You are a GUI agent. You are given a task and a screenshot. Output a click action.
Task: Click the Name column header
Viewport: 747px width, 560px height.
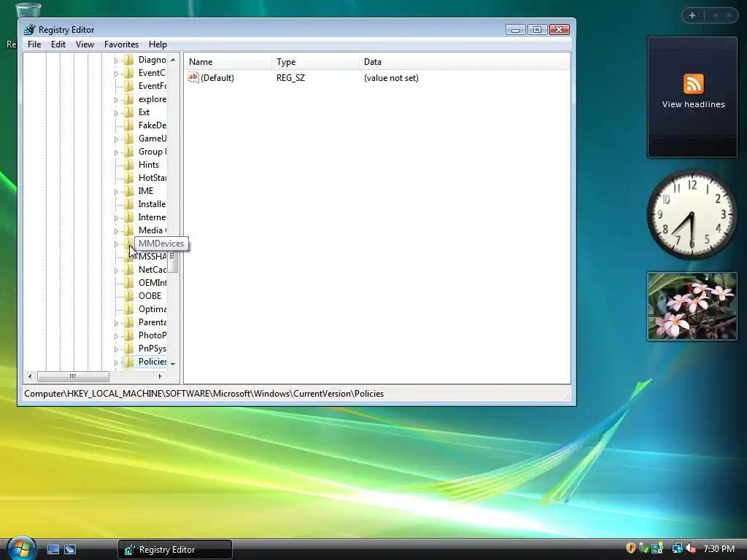pyautogui.click(x=228, y=62)
